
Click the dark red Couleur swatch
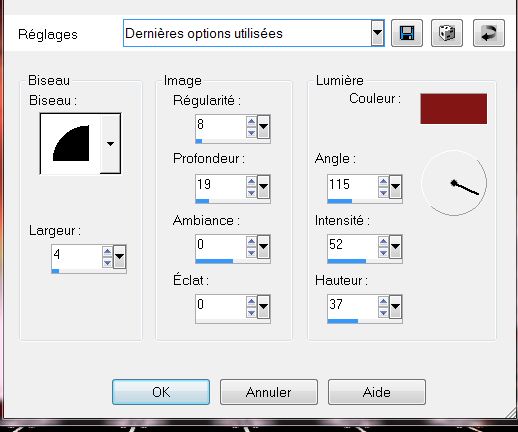[x=453, y=109]
